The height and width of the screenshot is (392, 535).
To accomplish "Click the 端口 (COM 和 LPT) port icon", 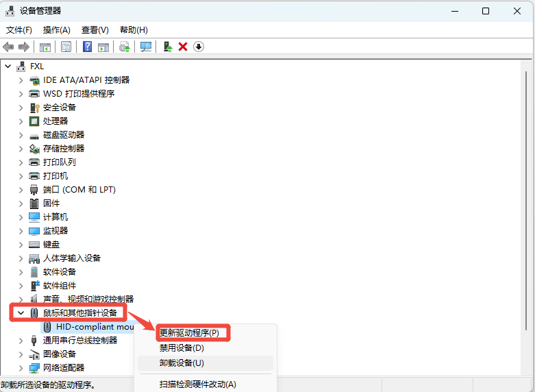I will (x=34, y=190).
